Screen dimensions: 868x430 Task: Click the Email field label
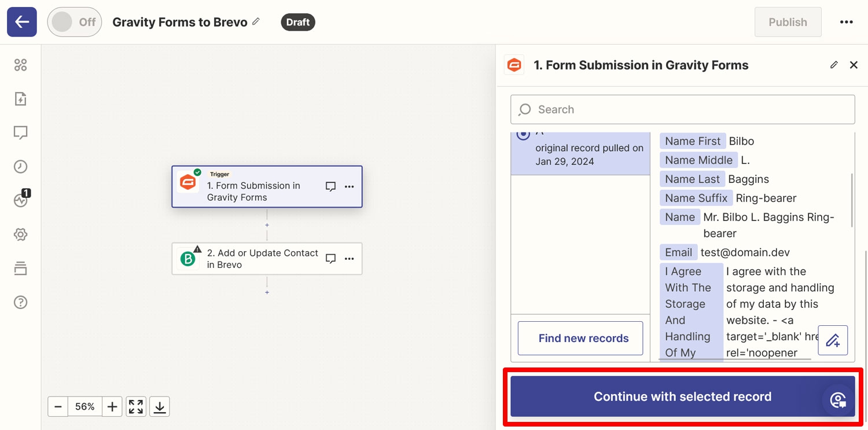click(x=678, y=253)
